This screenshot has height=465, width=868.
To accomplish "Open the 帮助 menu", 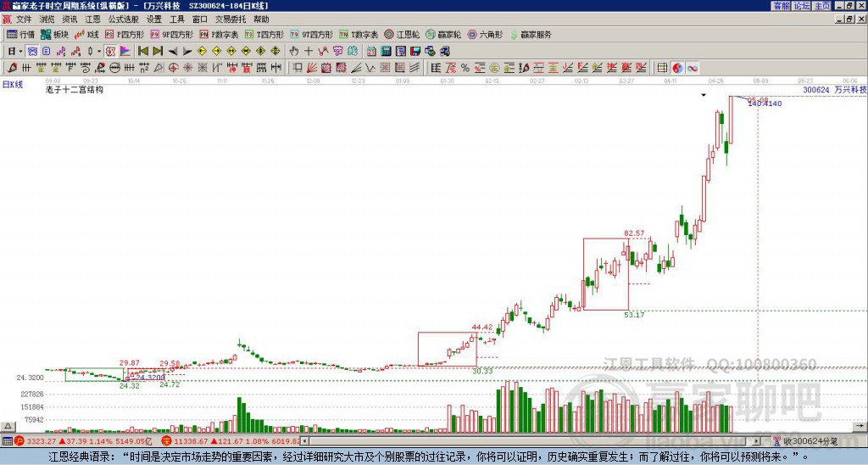I will click(x=261, y=20).
